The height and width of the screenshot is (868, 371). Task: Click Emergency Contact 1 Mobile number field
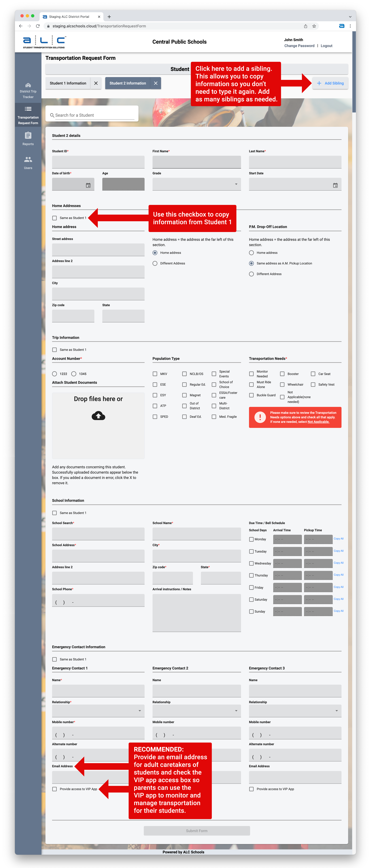pyautogui.click(x=98, y=733)
